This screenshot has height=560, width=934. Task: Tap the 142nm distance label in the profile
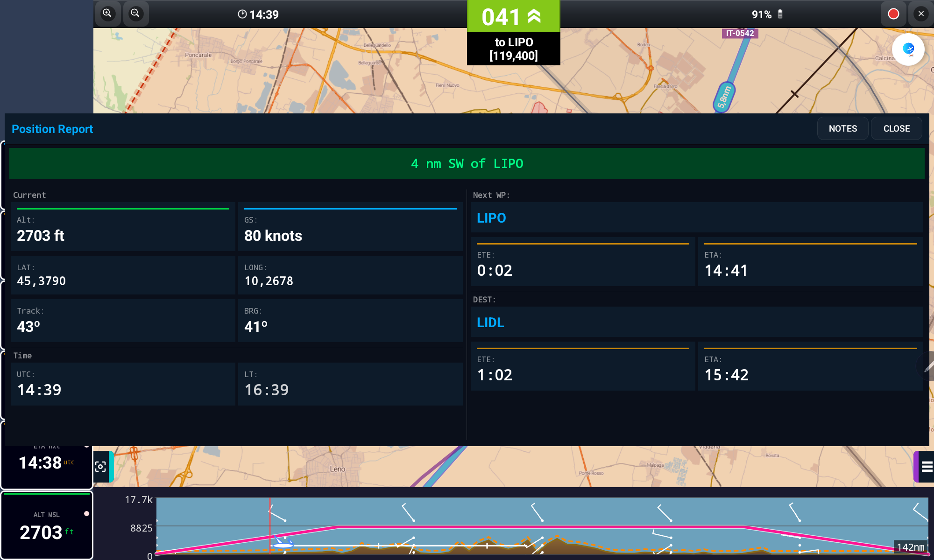pos(911,547)
